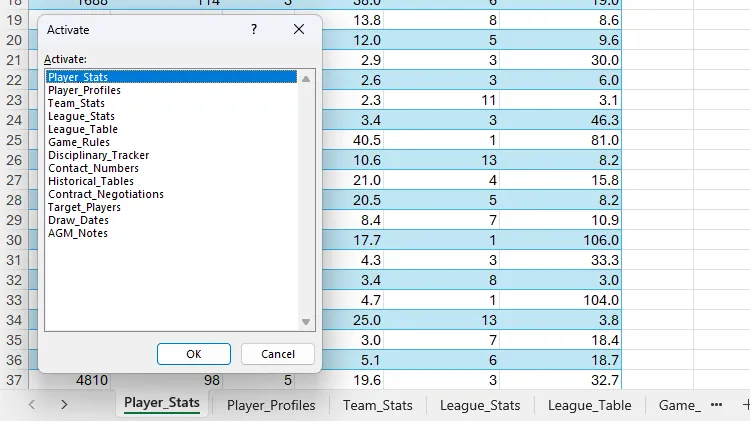Click the scroll-down arrow in the sheet list
This screenshot has height=421, width=750.
[x=307, y=321]
